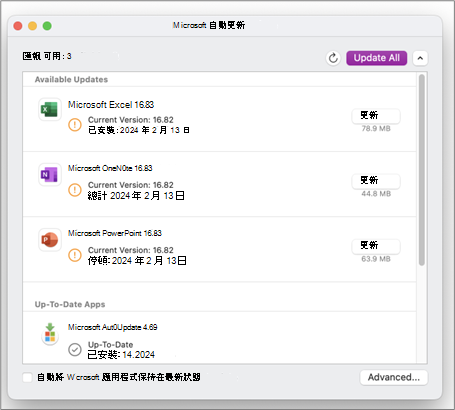Image resolution: width=455 pixels, height=410 pixels.
Task: Close the window with the red button
Action: coord(18,26)
